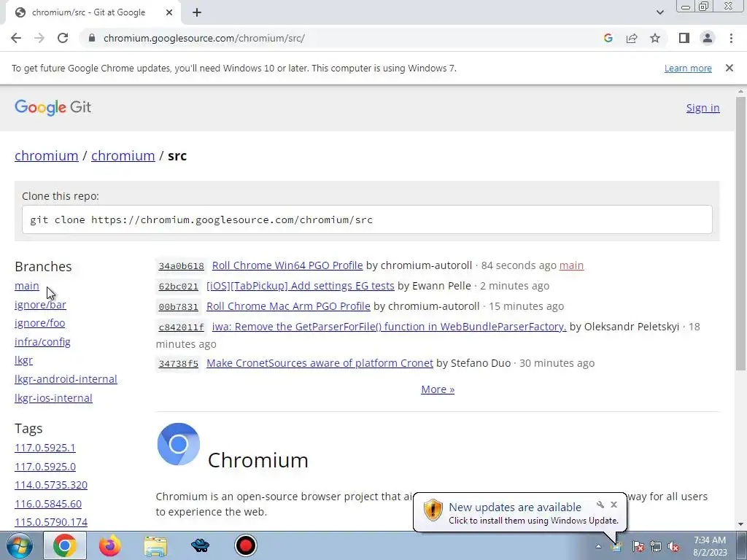Viewport: 747px width, 560px height.
Task: Open commit hash 34738f5
Action: 178,363
